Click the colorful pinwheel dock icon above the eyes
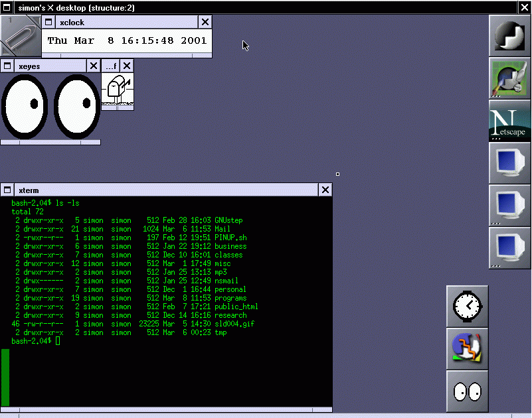 tap(467, 348)
